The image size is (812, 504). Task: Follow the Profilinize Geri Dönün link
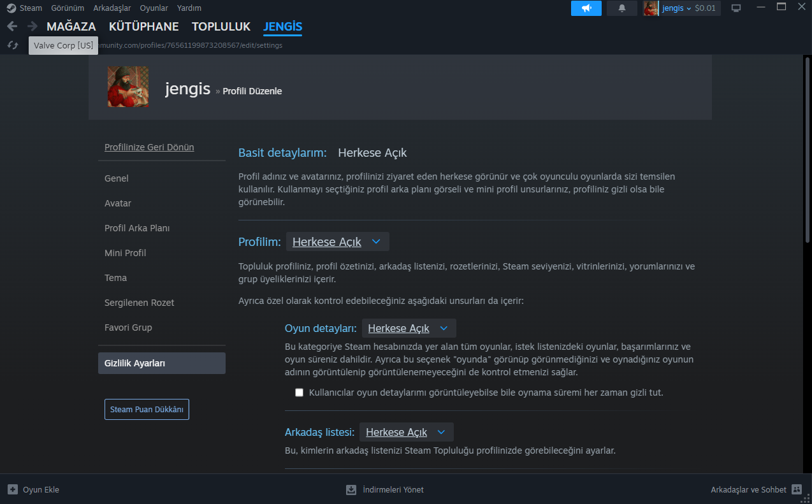click(149, 147)
